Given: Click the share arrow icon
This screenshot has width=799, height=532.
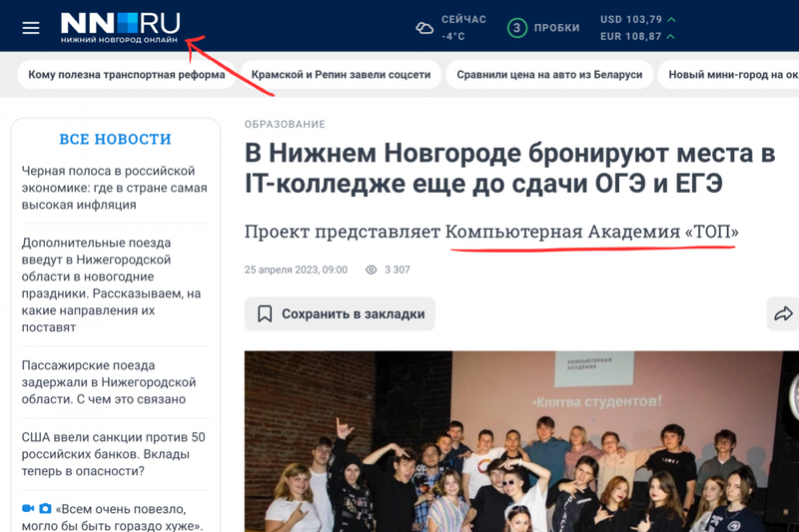Looking at the screenshot, I should pyautogui.click(x=783, y=313).
